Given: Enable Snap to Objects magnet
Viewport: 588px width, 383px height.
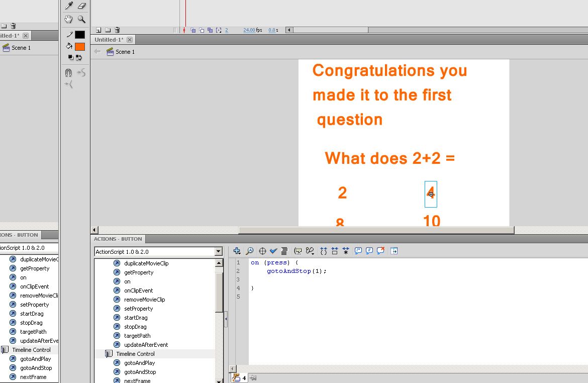Looking at the screenshot, I should [x=68, y=72].
